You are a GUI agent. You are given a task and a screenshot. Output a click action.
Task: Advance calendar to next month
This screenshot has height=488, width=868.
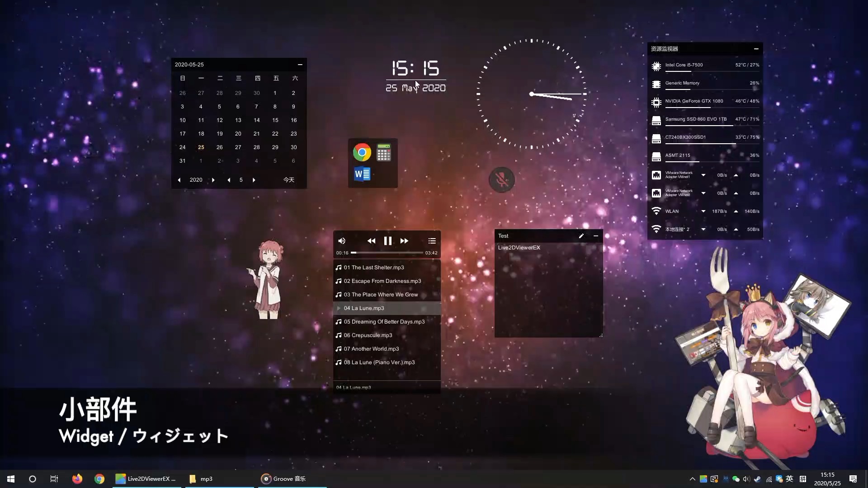coord(254,180)
